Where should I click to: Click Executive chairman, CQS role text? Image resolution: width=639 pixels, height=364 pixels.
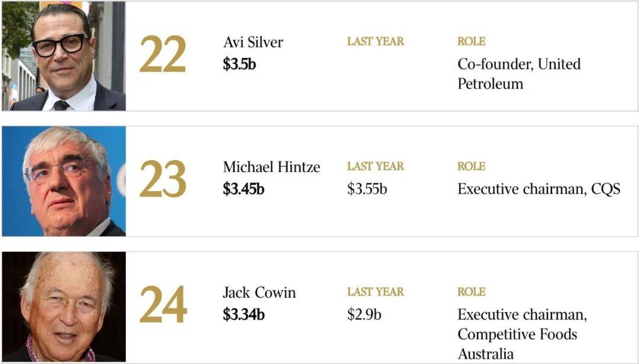tap(539, 189)
